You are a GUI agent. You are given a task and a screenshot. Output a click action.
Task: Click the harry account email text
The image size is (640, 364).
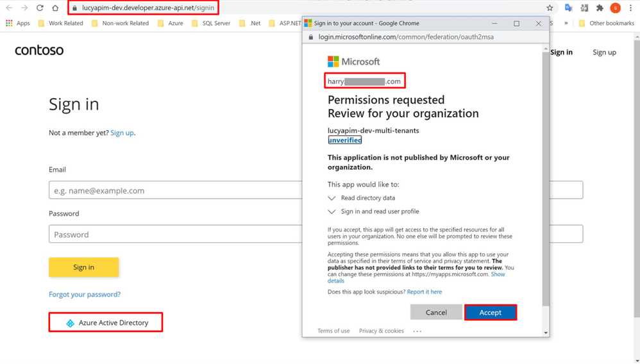tap(364, 81)
